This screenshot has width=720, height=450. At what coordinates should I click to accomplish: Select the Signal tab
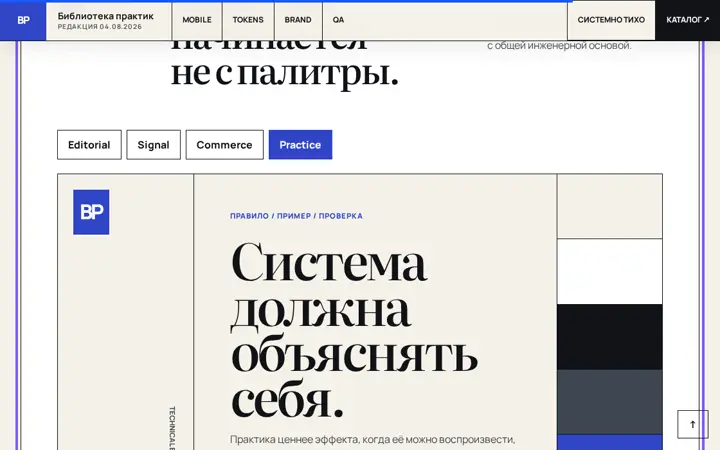(153, 145)
